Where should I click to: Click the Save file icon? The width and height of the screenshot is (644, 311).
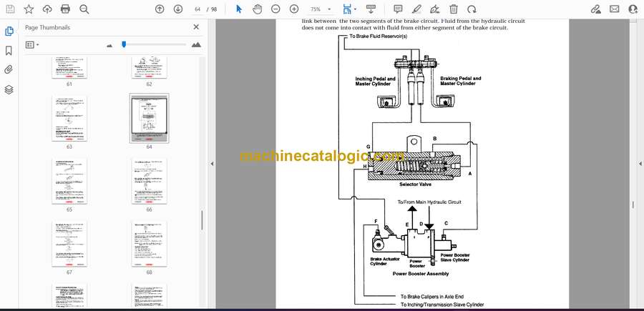[9, 9]
